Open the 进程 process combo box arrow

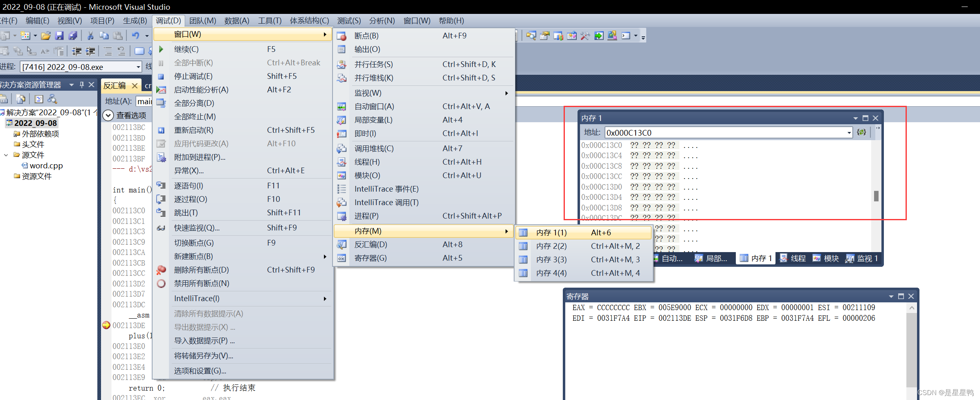(138, 67)
